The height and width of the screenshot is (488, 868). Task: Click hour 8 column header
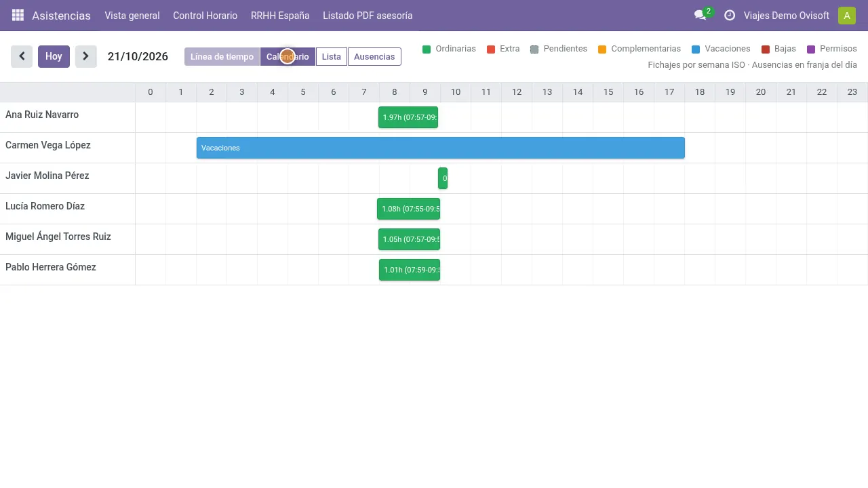point(395,92)
